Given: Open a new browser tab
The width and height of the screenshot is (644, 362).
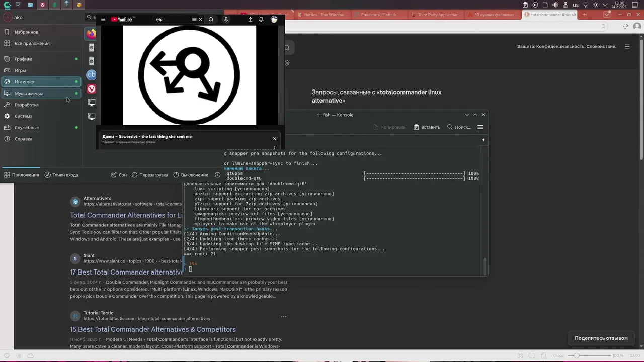Looking at the screenshot, I should pyautogui.click(x=585, y=15).
